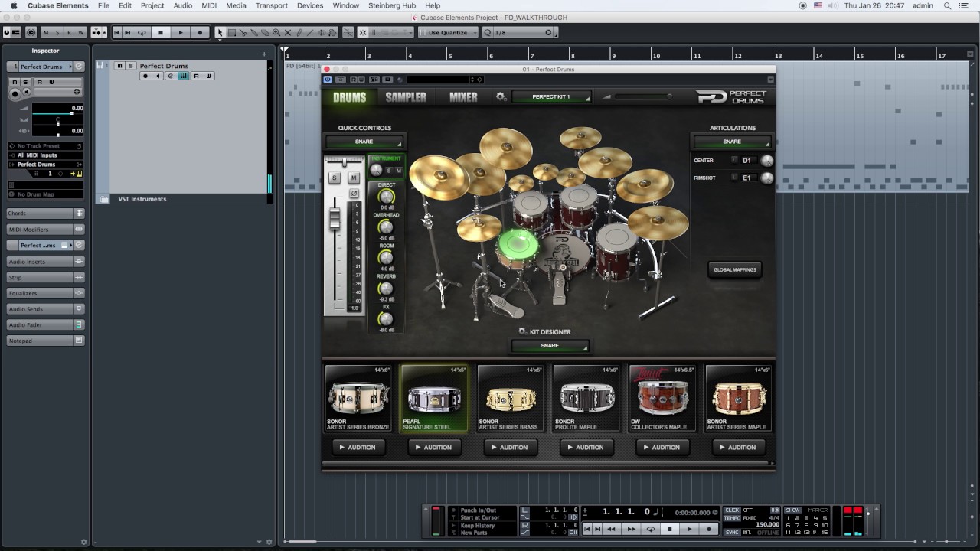
Task: Select the Object Selection arrow tool
Action: (220, 33)
